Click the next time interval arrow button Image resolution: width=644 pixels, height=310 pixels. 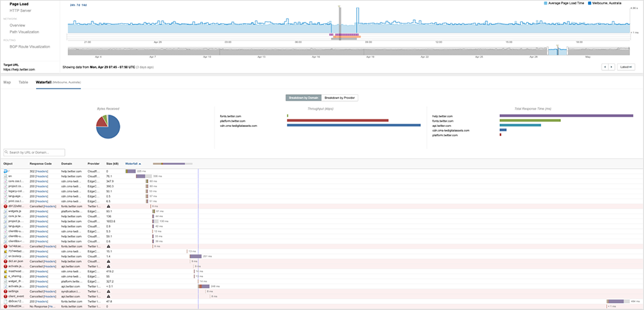point(611,67)
